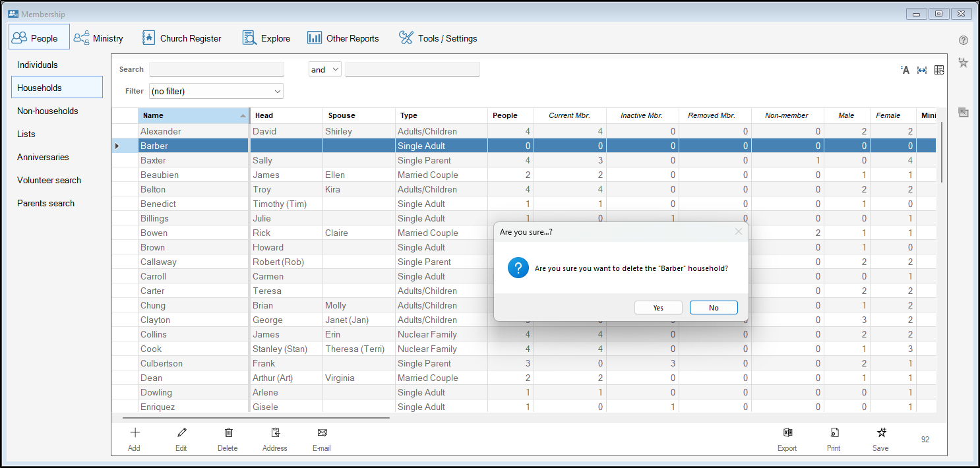Export the list using the Export icon
This screenshot has width=980, height=468.
point(787,433)
